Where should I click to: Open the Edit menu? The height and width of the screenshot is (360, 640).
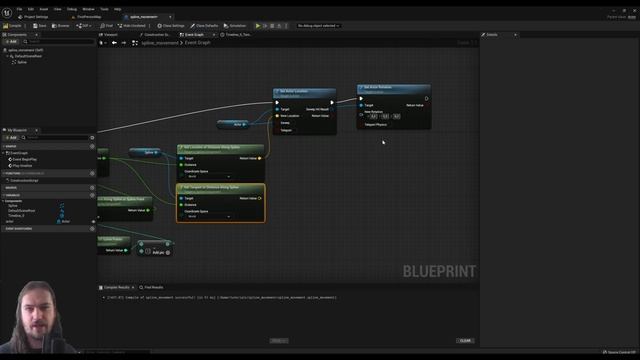[x=31, y=9]
